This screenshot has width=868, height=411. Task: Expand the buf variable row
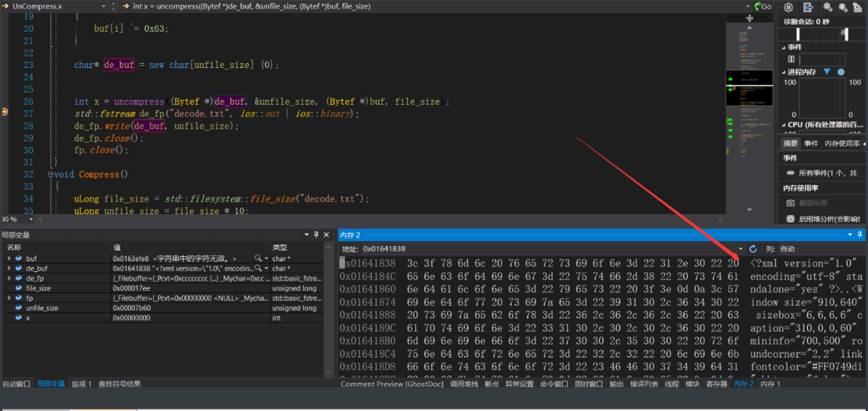tap(9, 258)
